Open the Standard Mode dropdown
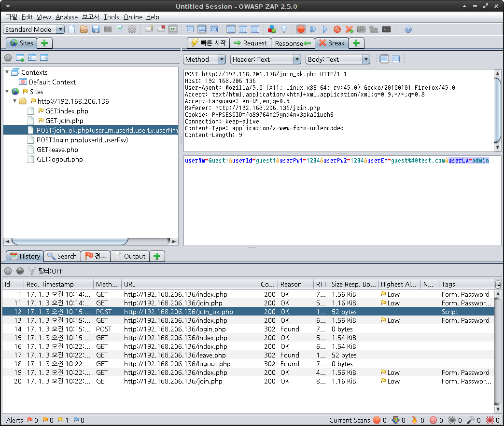 click(34, 29)
